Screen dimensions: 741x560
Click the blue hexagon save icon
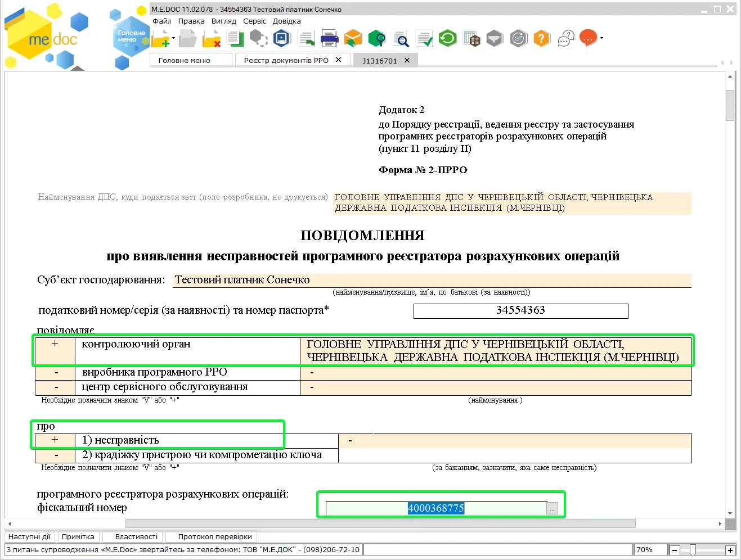pyautogui.click(x=282, y=39)
